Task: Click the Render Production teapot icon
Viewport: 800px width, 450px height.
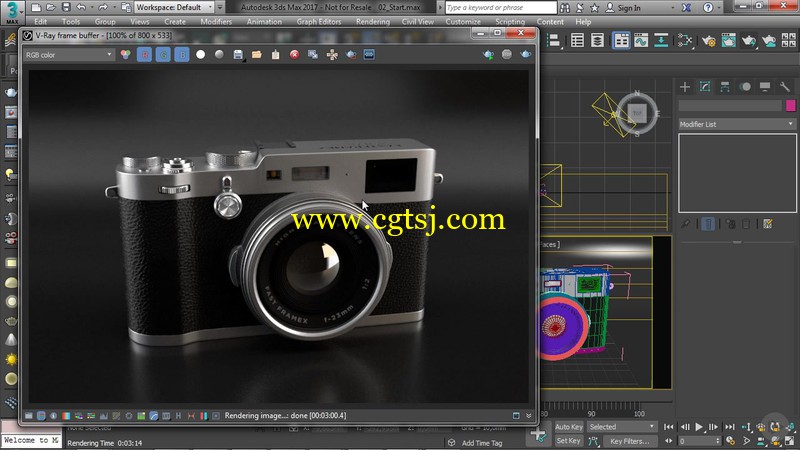Action: tap(748, 40)
